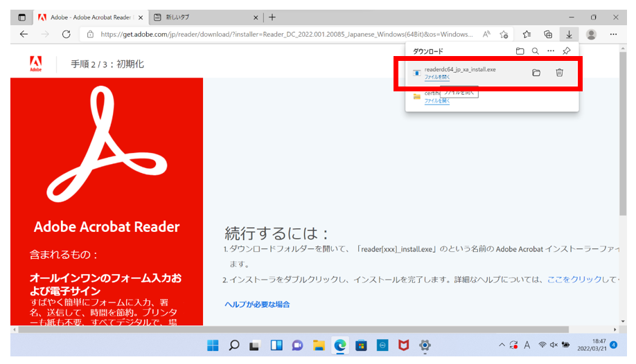Open a new browser tab
Screen dimensions: 636x364
click(x=272, y=17)
